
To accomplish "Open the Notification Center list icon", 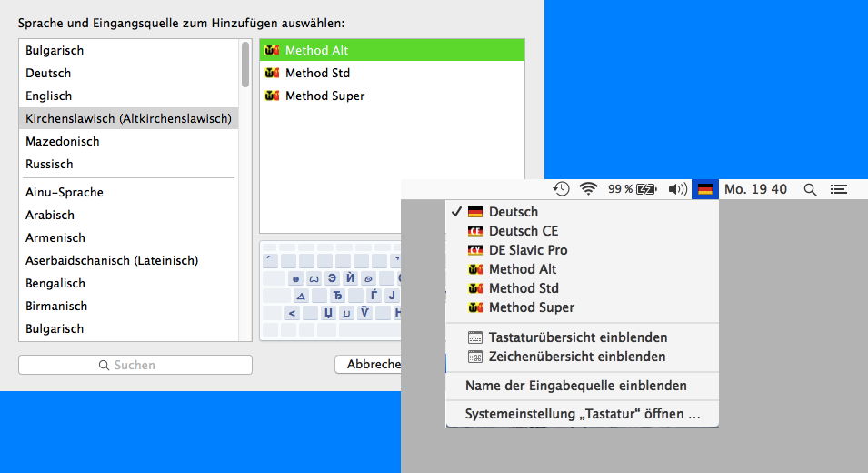I will click(x=839, y=189).
